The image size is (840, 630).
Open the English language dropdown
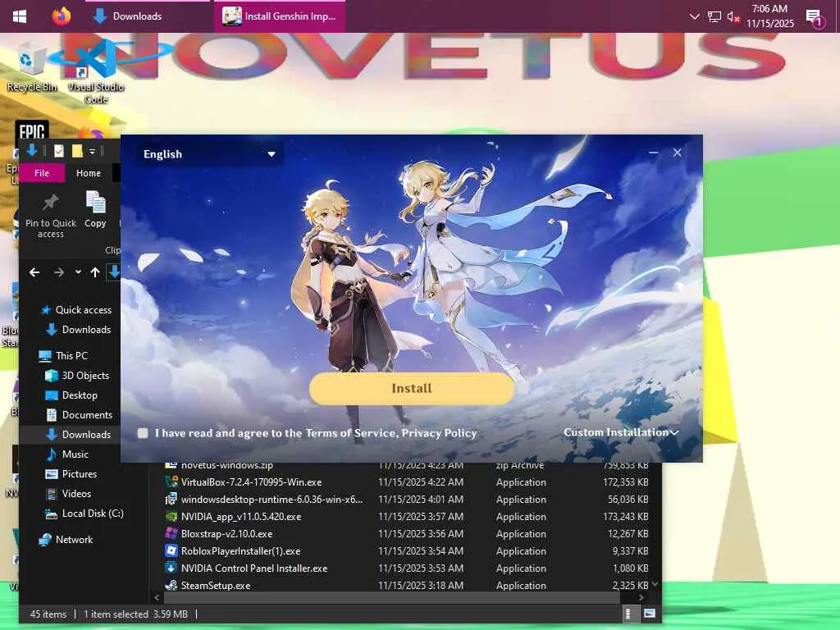[209, 154]
